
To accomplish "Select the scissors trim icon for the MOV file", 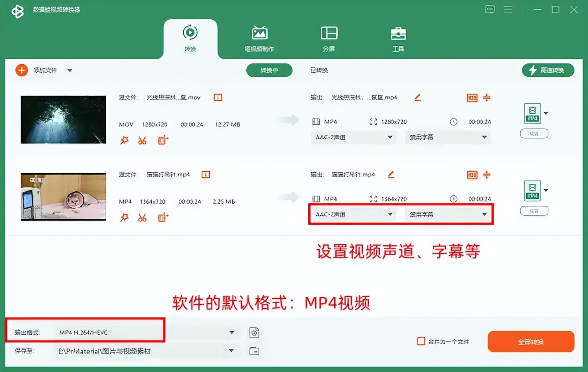I will coord(142,141).
